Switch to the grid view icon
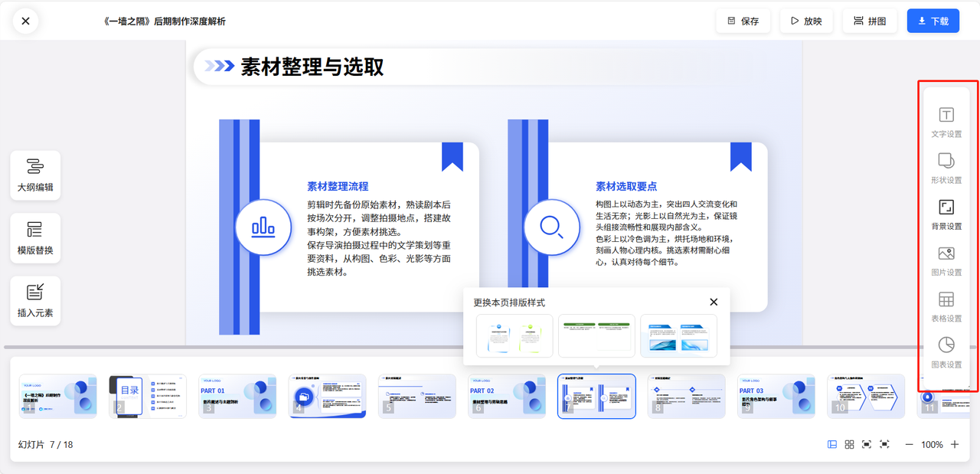Viewport: 980px width, 474px height. click(x=850, y=444)
